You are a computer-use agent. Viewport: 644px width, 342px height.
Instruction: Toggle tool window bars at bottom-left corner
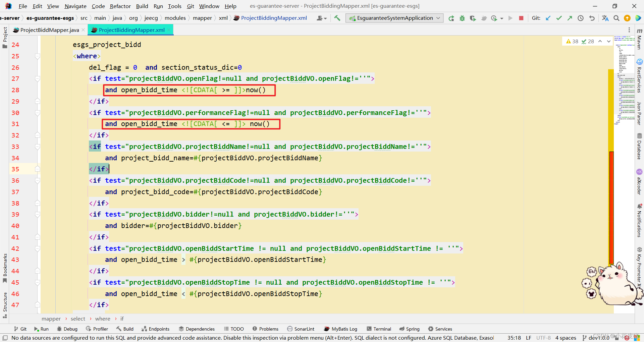pos(5,338)
